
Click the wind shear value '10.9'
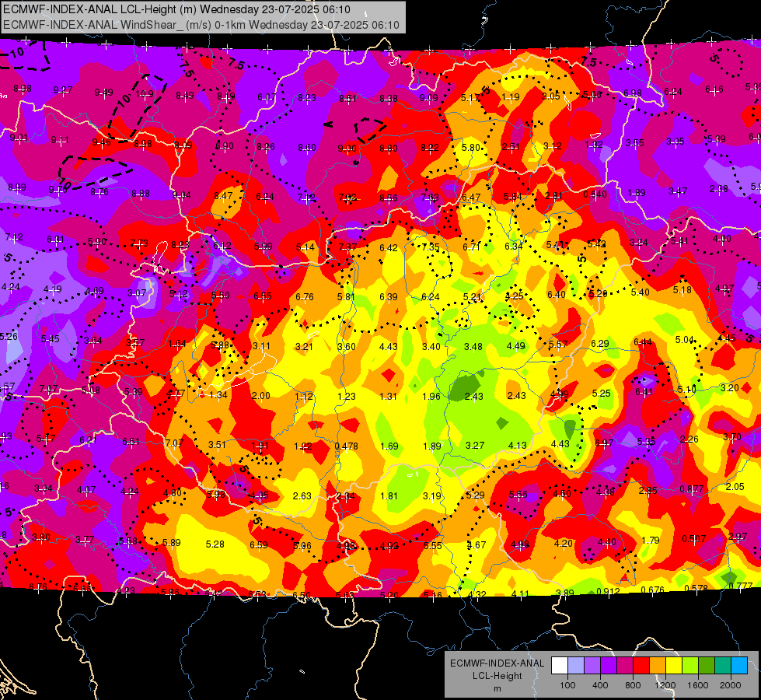(x=145, y=94)
